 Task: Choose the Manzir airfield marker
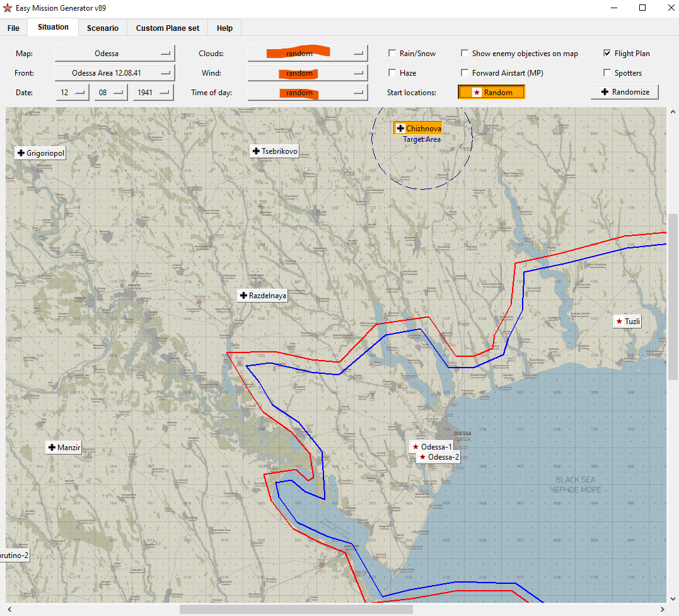click(x=64, y=448)
